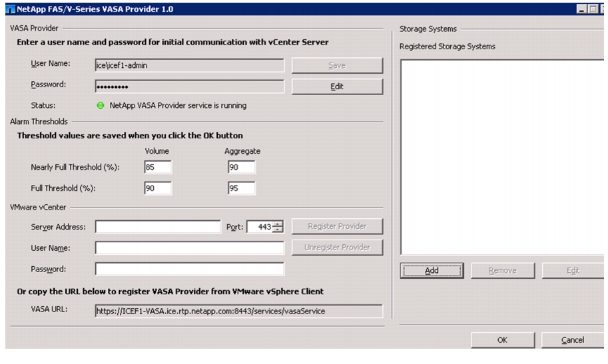Viewport: 608px width, 364px height.
Task: Click the 'Aggregate' column heading
Action: click(242, 151)
